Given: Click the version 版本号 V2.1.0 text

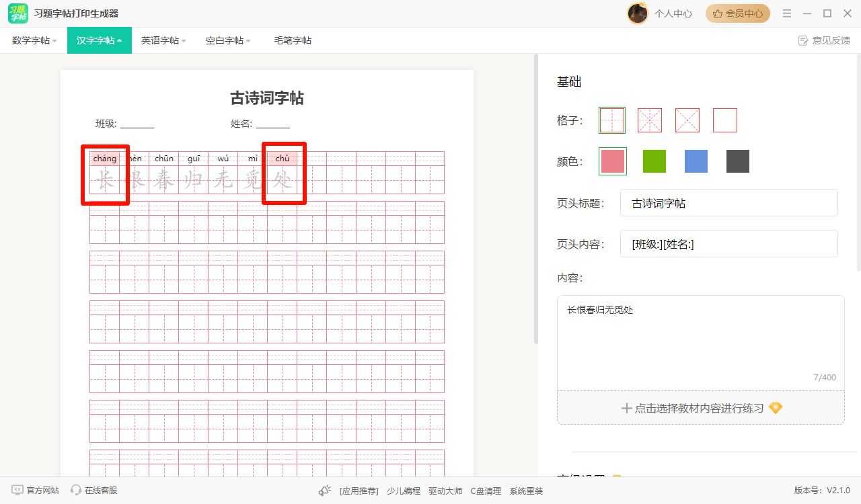Looking at the screenshot, I should pos(822,491).
